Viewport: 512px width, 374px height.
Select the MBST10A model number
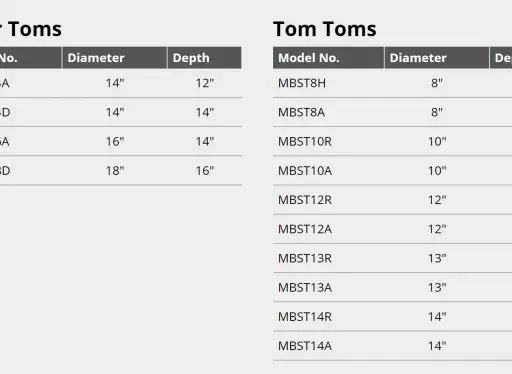(x=305, y=171)
